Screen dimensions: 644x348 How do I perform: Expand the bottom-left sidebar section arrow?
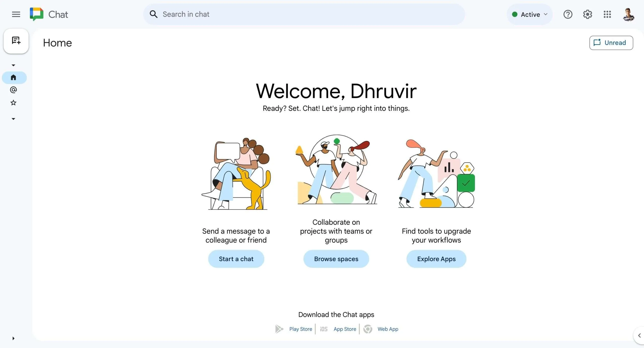click(x=14, y=338)
